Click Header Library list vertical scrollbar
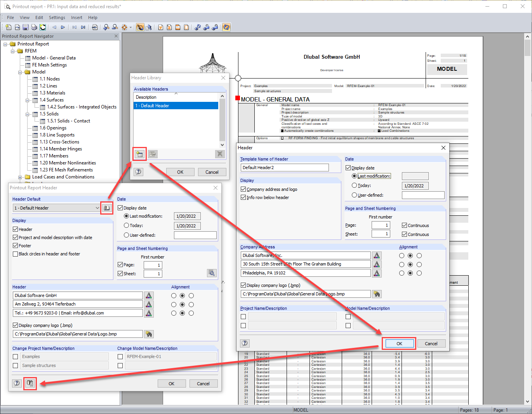532x414 pixels. 222,121
